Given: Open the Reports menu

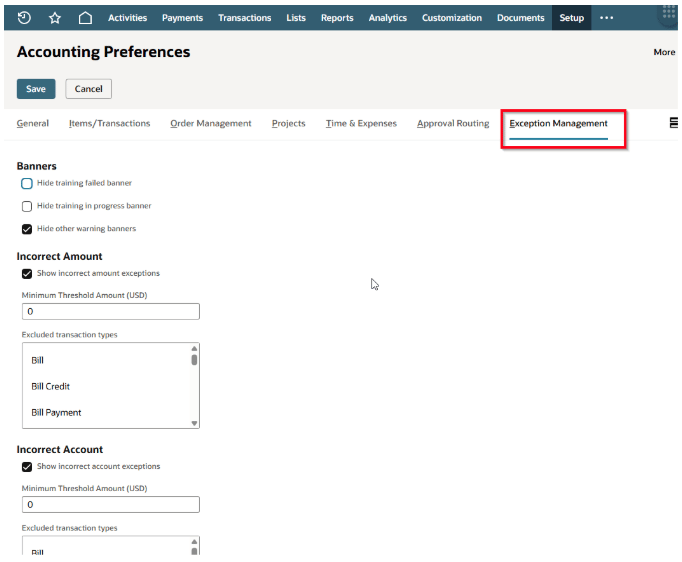Looking at the screenshot, I should click(337, 18).
